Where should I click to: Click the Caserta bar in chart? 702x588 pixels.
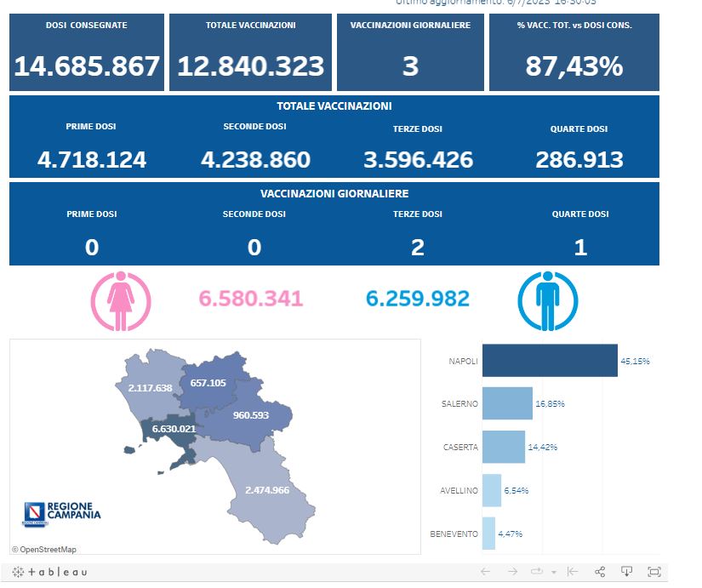click(x=503, y=447)
